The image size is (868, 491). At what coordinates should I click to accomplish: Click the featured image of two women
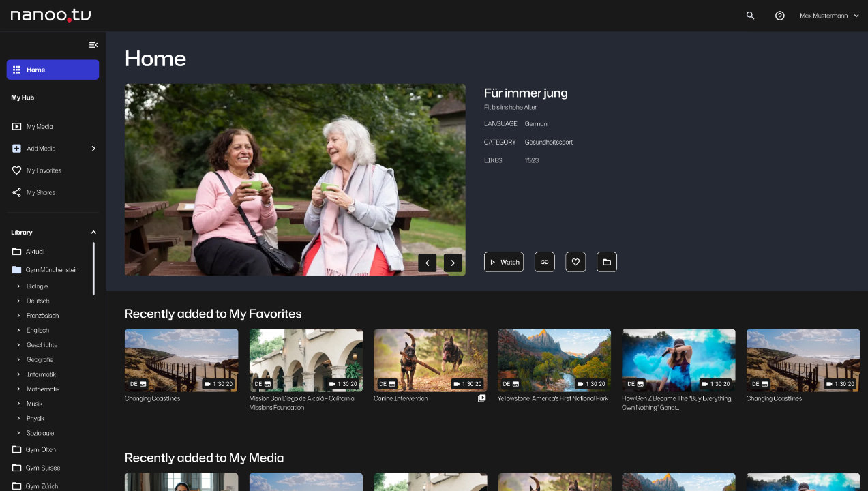(x=295, y=180)
